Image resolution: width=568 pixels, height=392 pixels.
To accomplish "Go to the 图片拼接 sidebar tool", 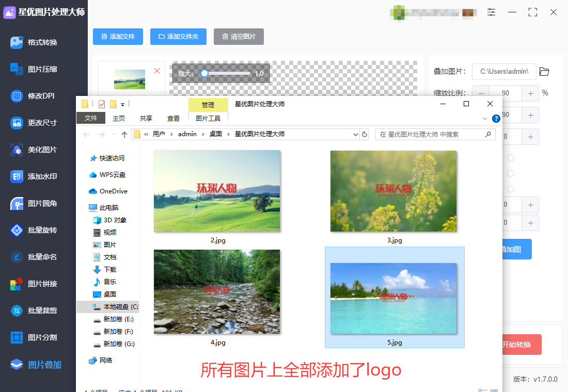I will (34, 284).
